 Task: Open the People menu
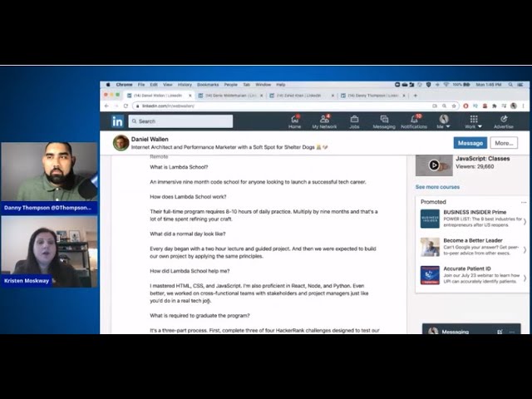pos(231,85)
